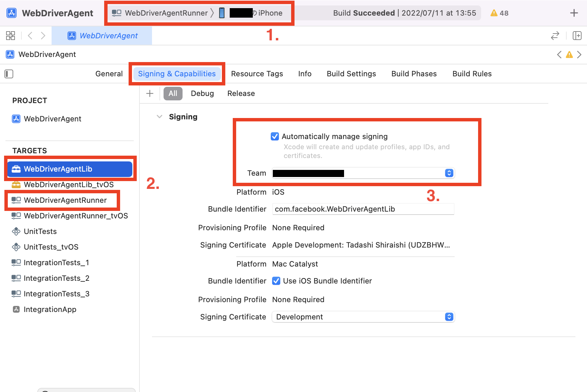Click the swap editor arrows icon
Screen dimensions: 587x392
click(555, 36)
